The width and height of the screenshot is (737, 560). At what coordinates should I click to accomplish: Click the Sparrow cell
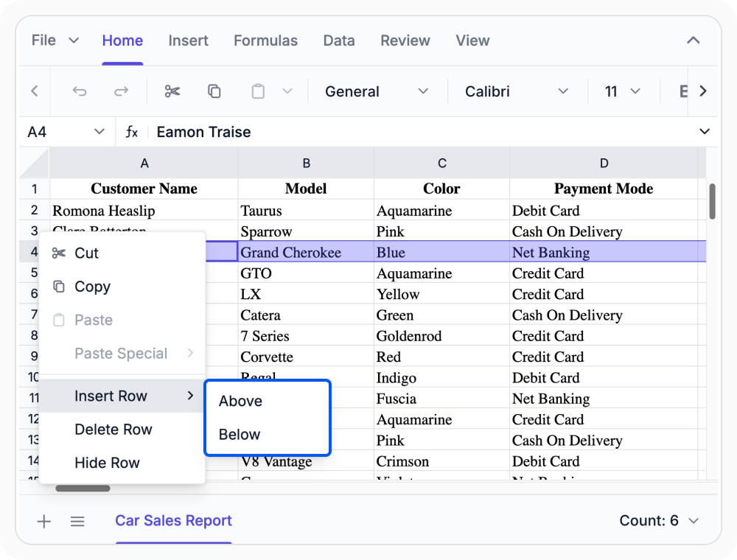[306, 231]
